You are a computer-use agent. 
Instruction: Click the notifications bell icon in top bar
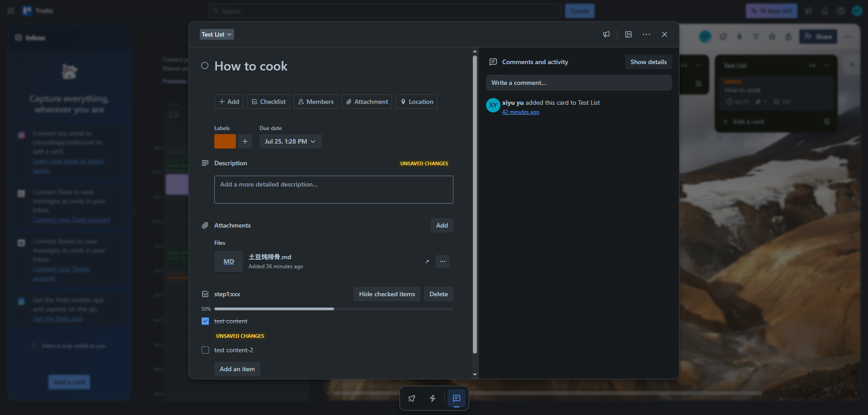(825, 11)
